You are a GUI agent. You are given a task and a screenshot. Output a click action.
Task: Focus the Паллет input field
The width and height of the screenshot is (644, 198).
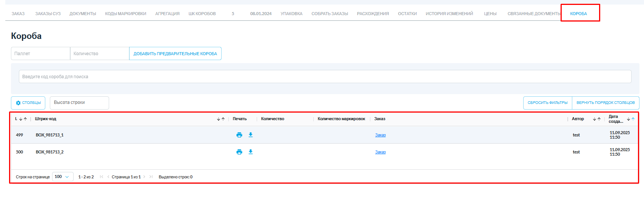point(40,54)
